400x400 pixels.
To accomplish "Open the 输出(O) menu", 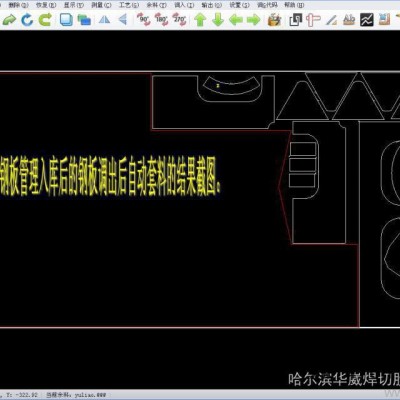I will pyautogui.click(x=211, y=5).
